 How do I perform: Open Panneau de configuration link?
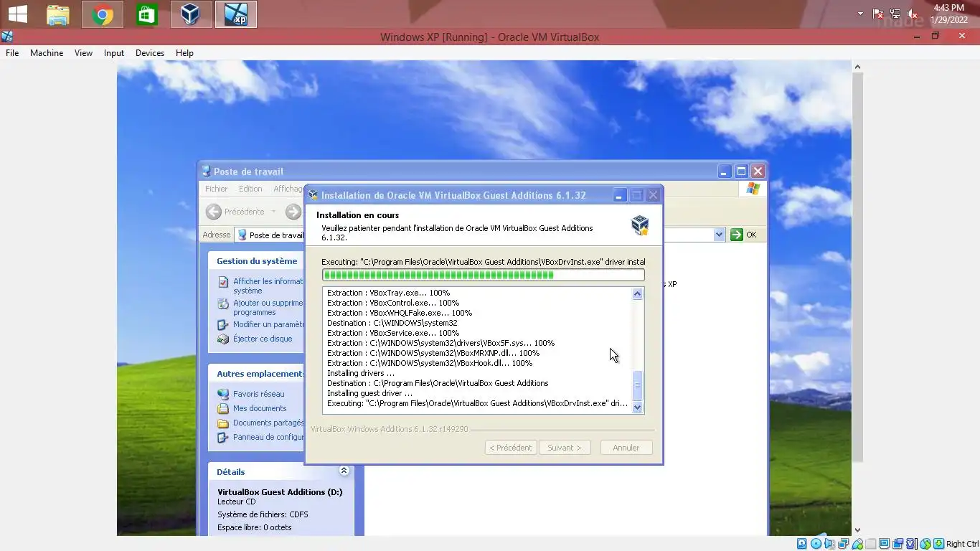pos(268,437)
